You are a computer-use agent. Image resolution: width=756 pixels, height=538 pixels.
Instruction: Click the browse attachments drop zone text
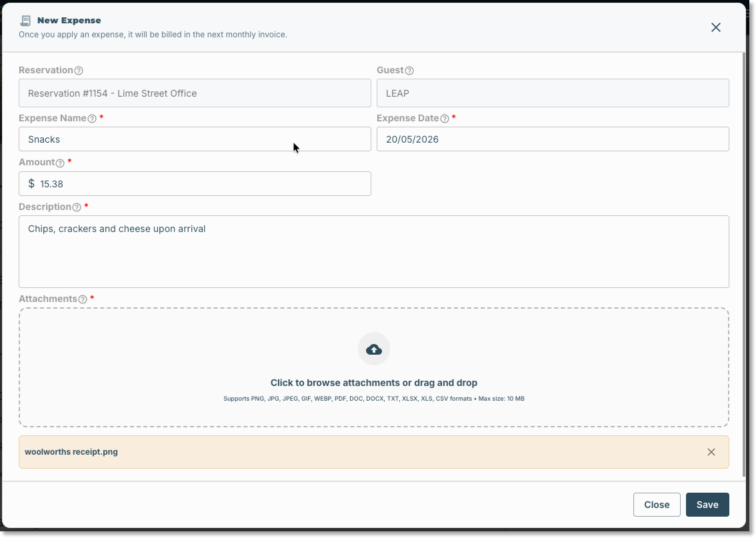[x=373, y=383]
